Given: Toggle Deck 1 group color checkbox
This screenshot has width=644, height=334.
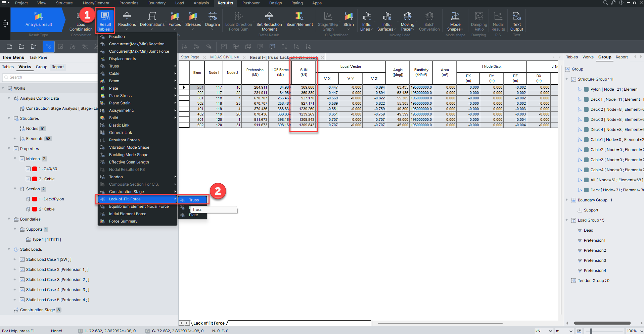Looking at the screenshot, I should coord(586,99).
